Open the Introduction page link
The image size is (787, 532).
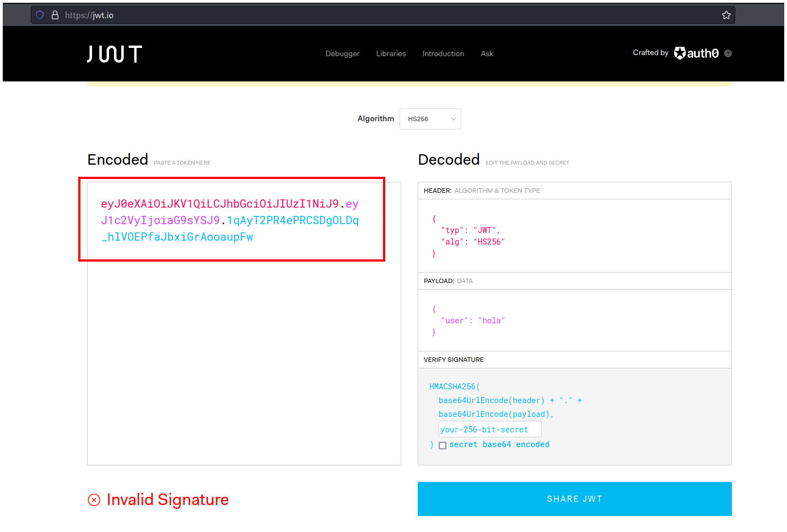pyautogui.click(x=443, y=53)
